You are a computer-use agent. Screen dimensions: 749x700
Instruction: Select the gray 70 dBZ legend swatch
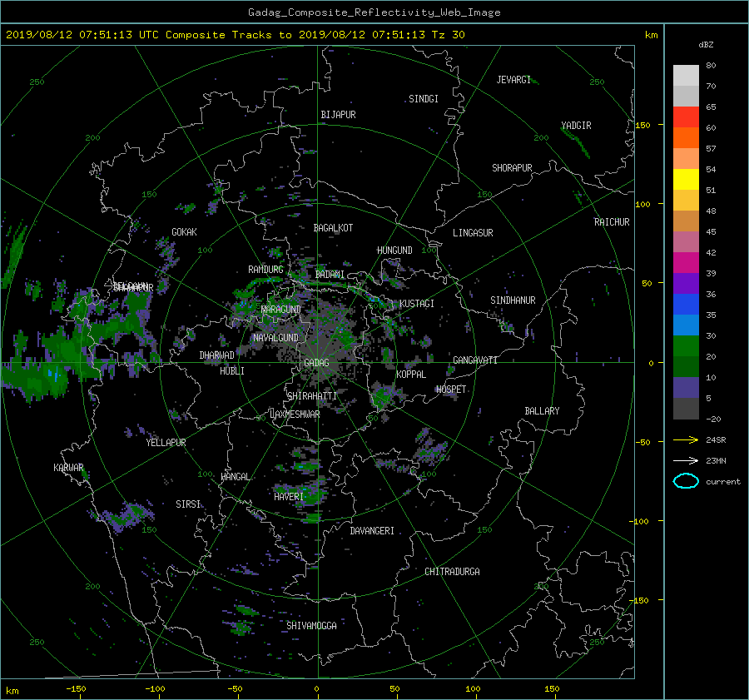686,96
